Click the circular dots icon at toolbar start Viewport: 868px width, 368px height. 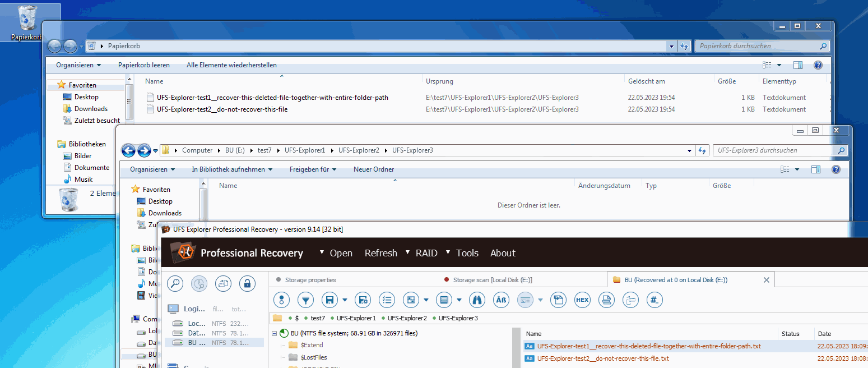coord(281,300)
